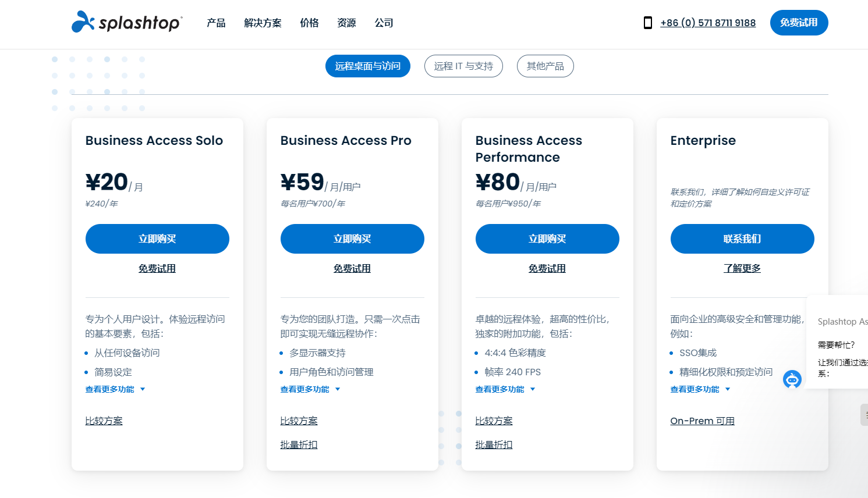Click the phone icon beside the number
Viewport: 868px width, 498px height.
click(647, 23)
